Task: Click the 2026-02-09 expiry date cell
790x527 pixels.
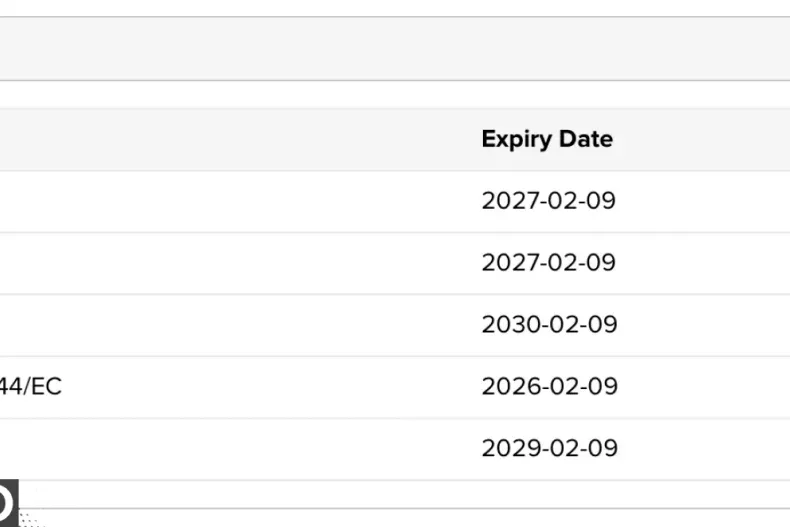Action: (549, 386)
